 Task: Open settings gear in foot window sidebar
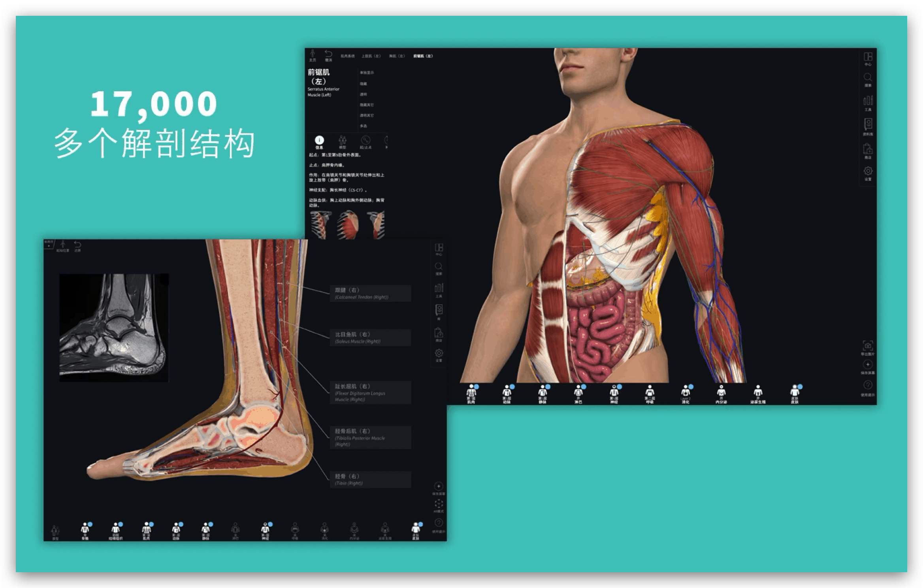(439, 355)
